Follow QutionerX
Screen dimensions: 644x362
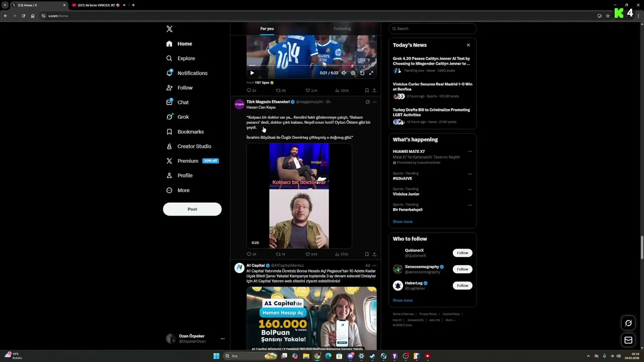coord(462,253)
